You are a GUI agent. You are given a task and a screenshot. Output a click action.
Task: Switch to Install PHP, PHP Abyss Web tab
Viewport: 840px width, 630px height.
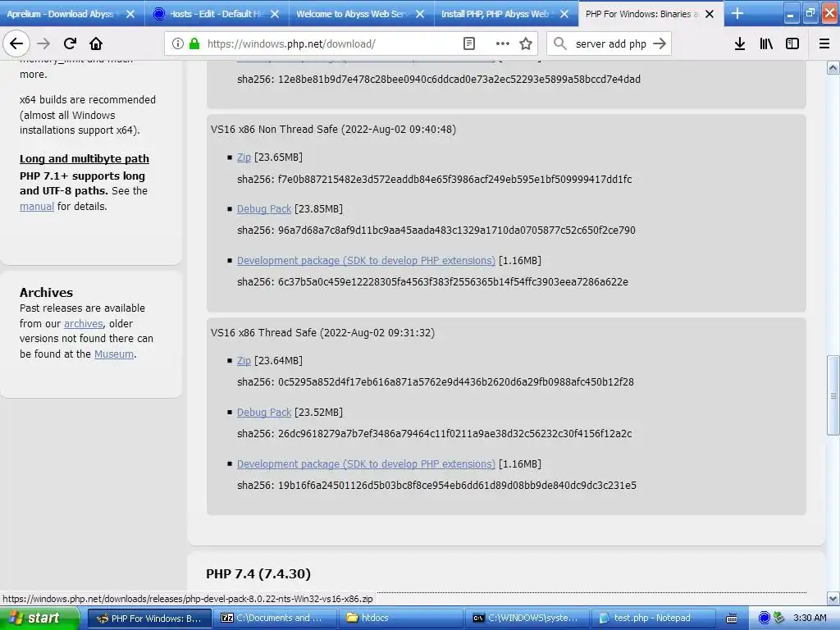pyautogui.click(x=506, y=14)
